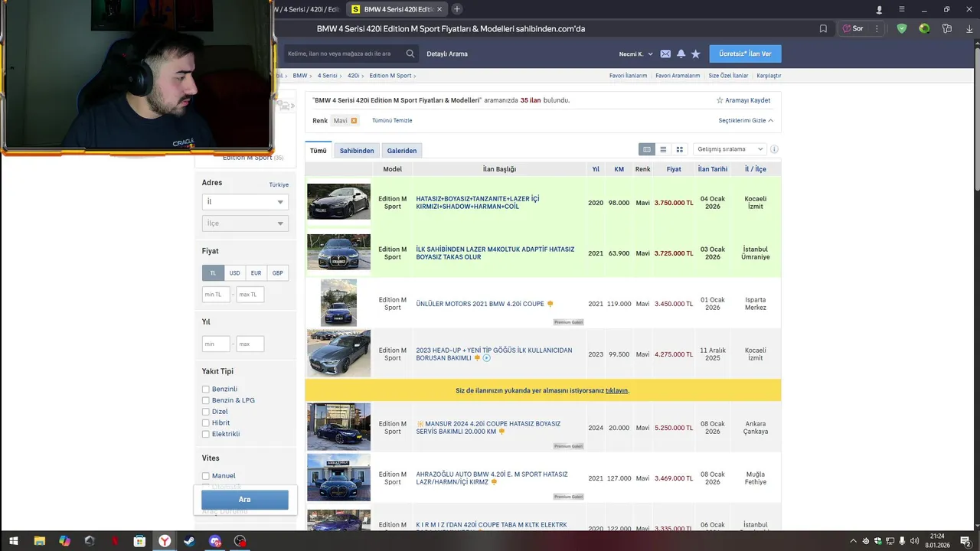Open the browser extensions panel icon

[x=947, y=28]
